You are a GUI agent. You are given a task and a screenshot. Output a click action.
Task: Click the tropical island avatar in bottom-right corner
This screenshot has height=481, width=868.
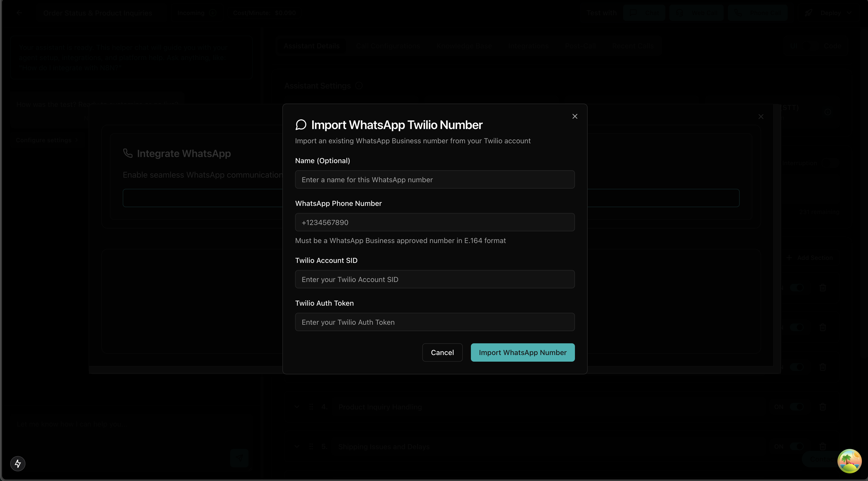point(849,461)
